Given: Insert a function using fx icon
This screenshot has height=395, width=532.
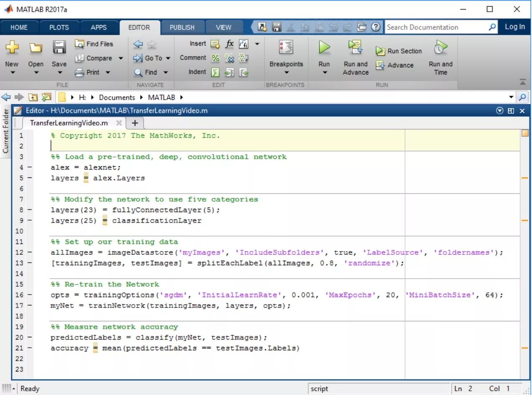Looking at the screenshot, I should 230,44.
